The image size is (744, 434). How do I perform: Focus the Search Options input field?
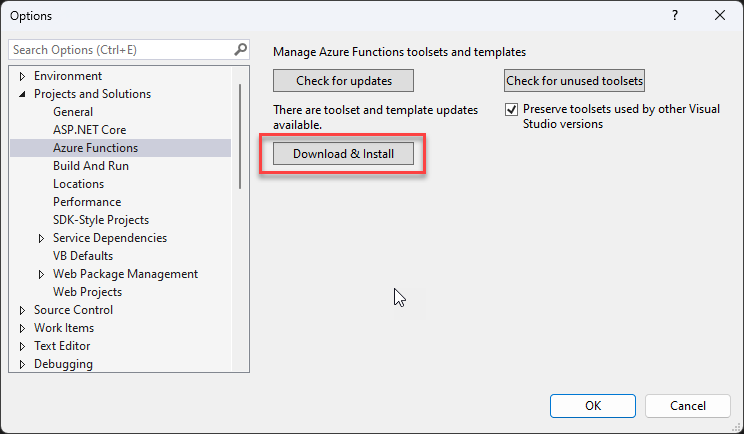[120, 49]
